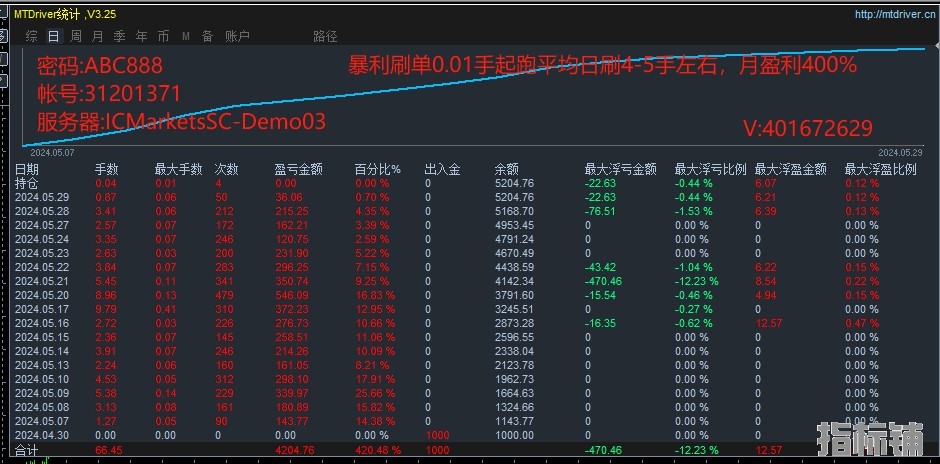Switch to the 账户 account tab
Viewport: 940px width, 464px height.
pos(237,36)
